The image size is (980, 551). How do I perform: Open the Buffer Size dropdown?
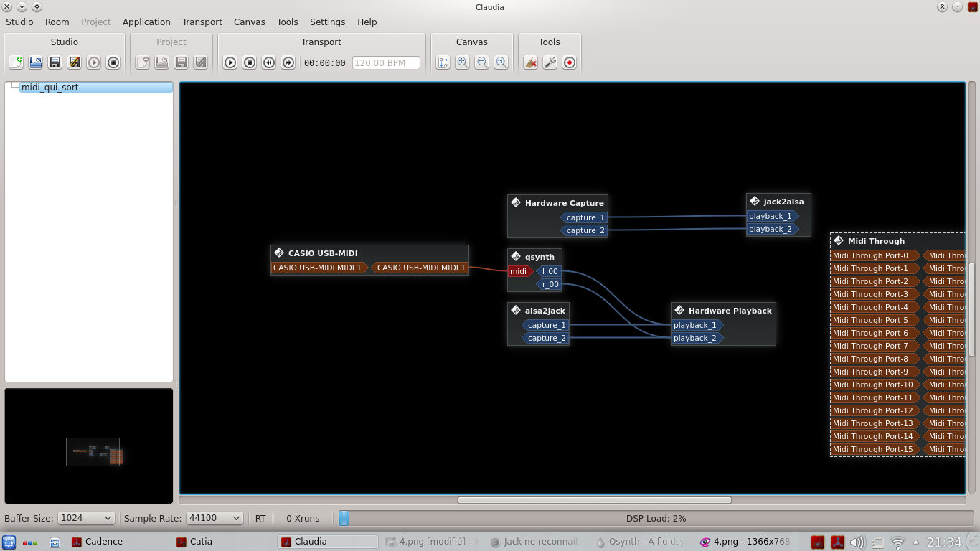point(86,518)
